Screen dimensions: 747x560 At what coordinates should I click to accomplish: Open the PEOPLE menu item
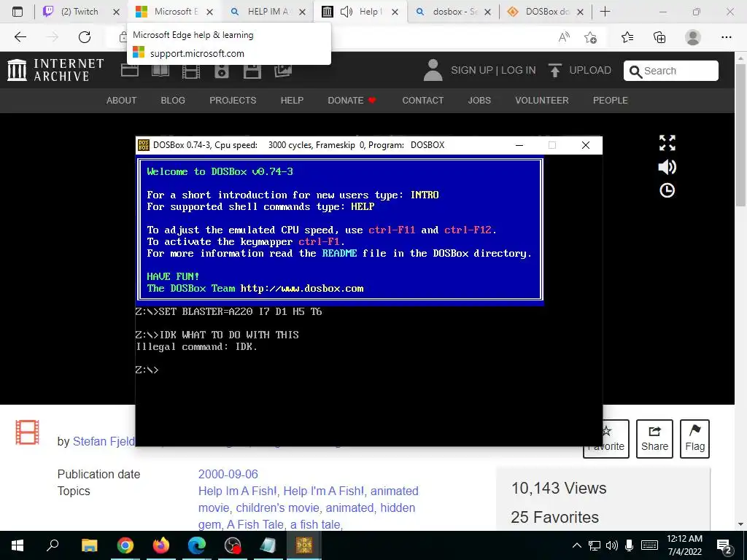point(611,101)
